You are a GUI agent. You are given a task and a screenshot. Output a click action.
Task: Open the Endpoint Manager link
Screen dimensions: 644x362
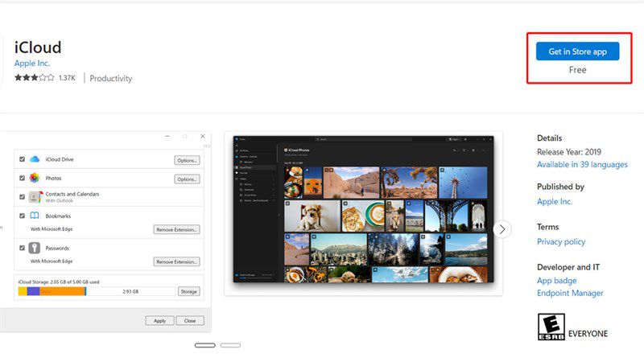point(570,293)
